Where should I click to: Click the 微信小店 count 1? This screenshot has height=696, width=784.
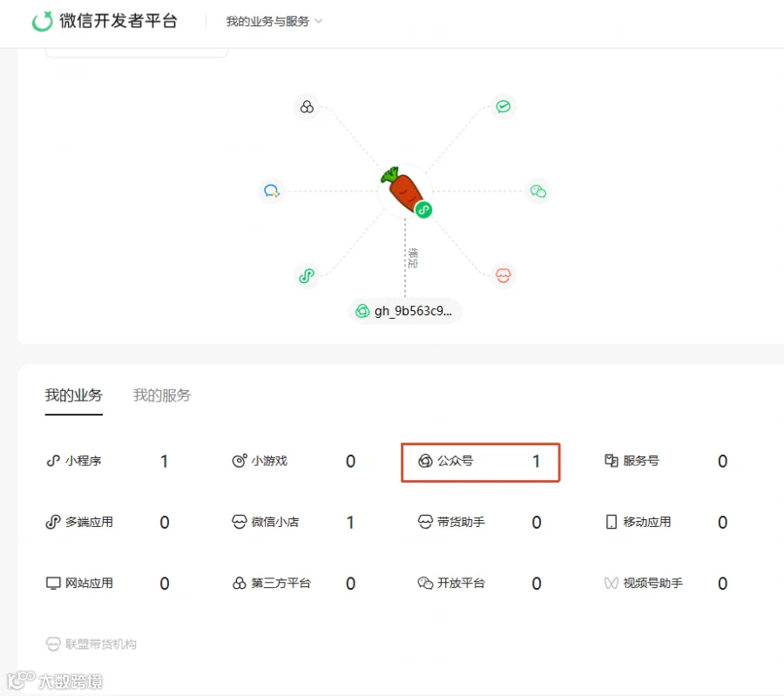[x=350, y=523]
